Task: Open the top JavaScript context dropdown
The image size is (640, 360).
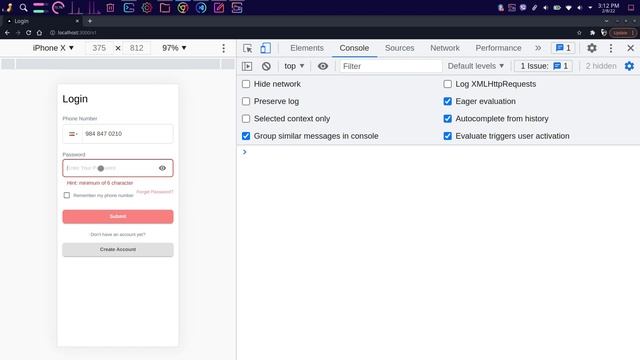Action: pos(294,66)
